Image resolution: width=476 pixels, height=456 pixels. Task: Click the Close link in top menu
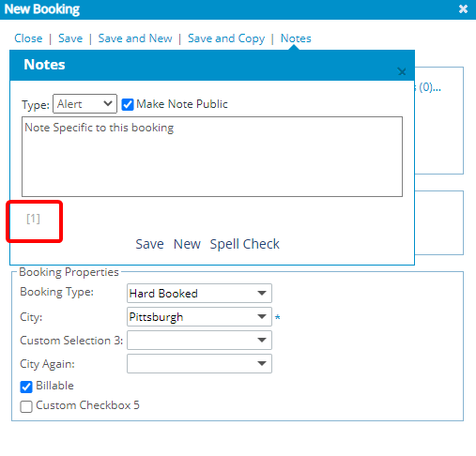click(28, 38)
